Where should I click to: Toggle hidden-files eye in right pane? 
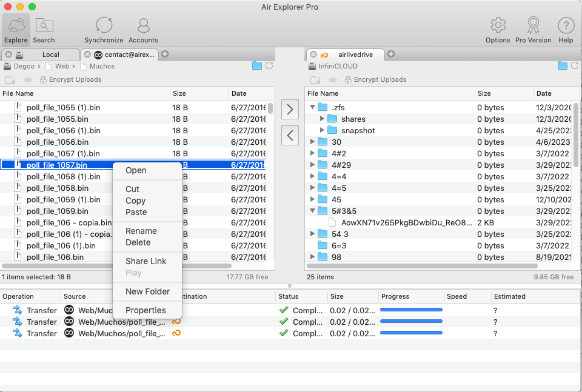pos(333,80)
